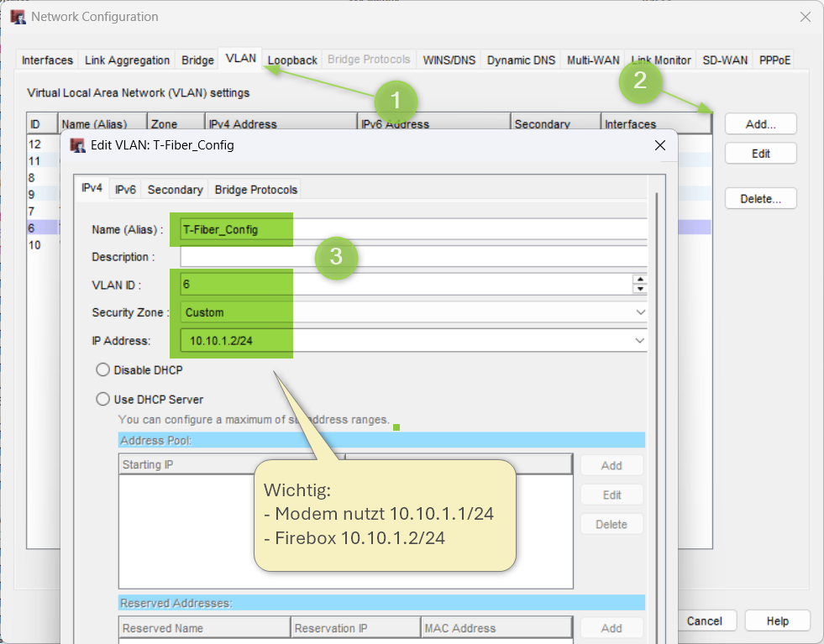This screenshot has width=824, height=644.
Task: Go to the SD-WAN tab
Action: pyautogui.click(x=724, y=60)
